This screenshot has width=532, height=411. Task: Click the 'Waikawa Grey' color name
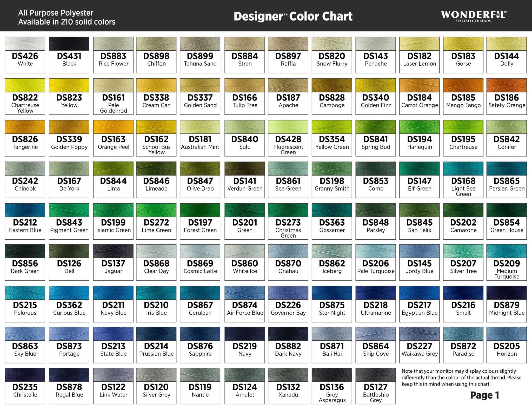point(420,354)
